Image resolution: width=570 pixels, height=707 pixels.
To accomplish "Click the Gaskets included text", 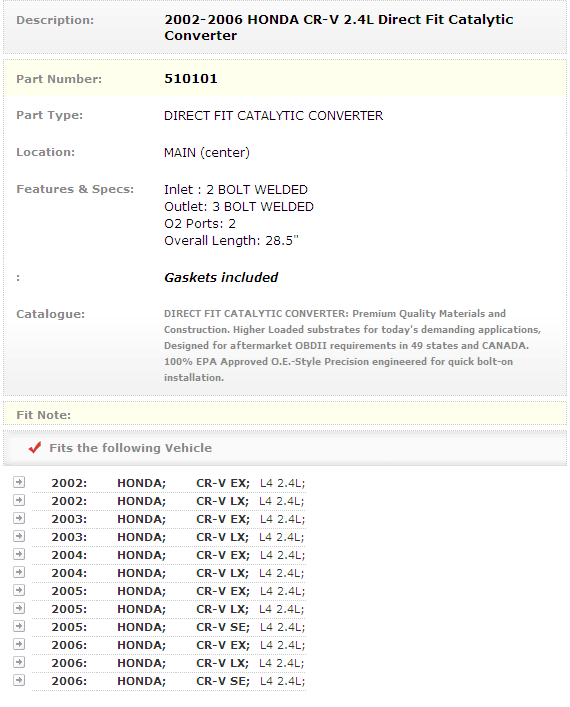I will point(221,277).
